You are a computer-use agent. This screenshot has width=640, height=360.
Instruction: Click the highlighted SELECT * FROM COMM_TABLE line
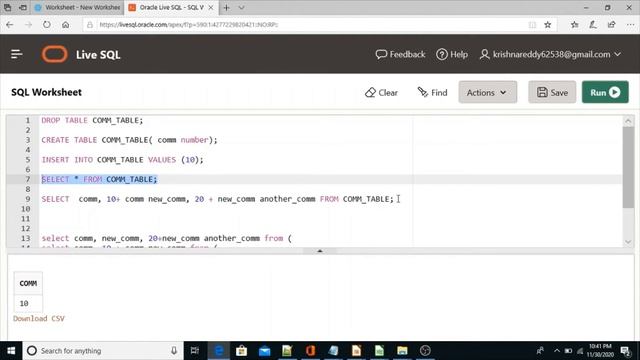point(99,179)
